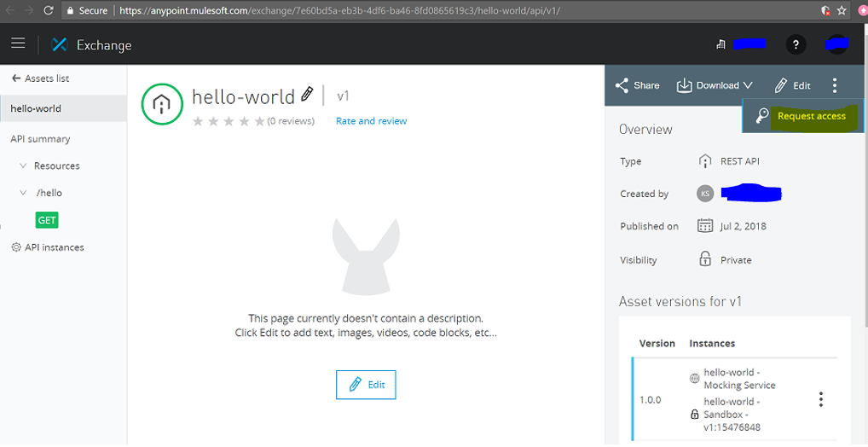The image size is (868, 447).
Task: Click the Exchange logo icon
Action: click(59, 45)
